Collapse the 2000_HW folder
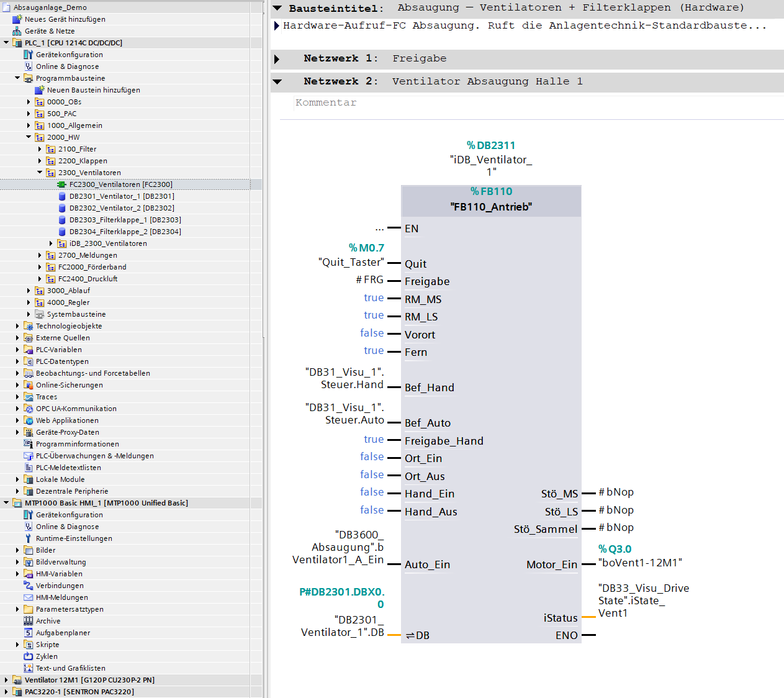The width and height of the screenshot is (784, 698). (x=29, y=137)
